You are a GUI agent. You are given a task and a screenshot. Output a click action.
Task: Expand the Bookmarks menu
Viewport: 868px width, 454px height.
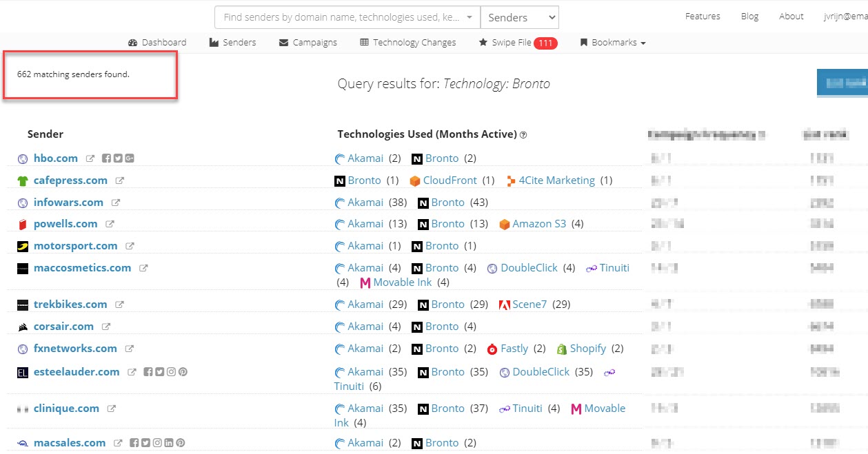pyautogui.click(x=613, y=43)
